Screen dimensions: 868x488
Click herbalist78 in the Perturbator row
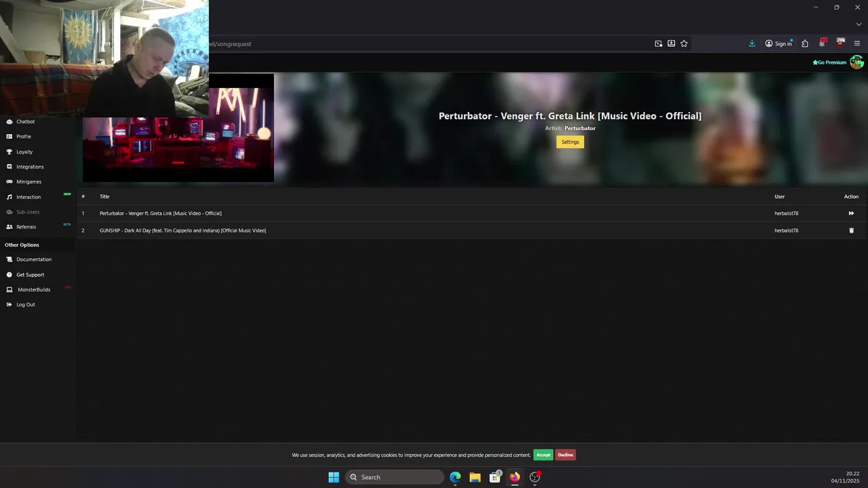786,213
